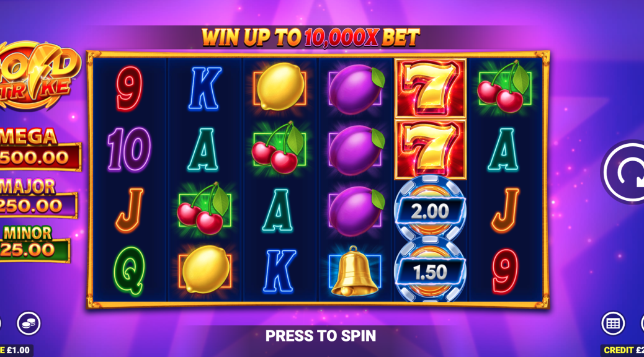The image size is (644, 357).
Task: Click the top plum symbol
Action: 356,89
